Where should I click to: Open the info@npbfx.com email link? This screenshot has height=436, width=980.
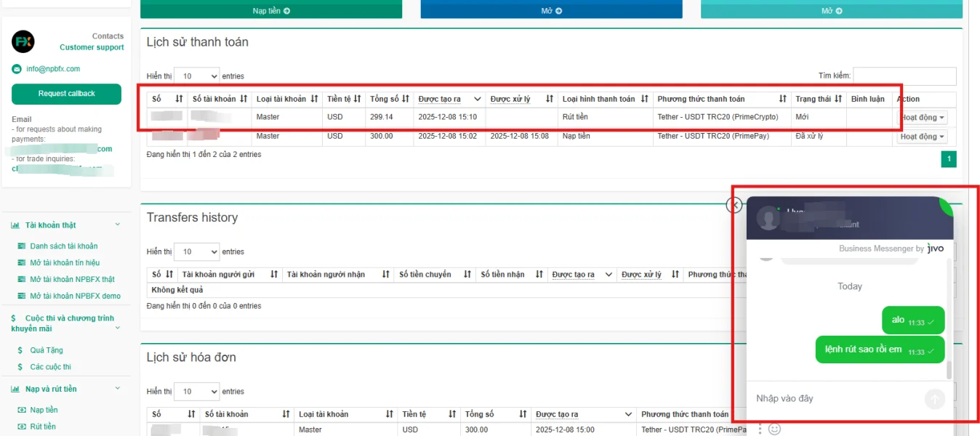point(53,69)
